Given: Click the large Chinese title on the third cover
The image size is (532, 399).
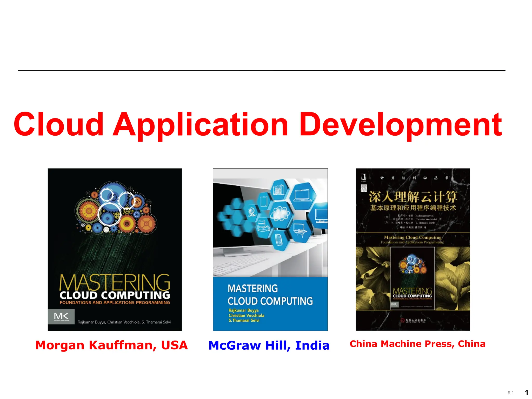Looking at the screenshot, I should pos(413,197).
